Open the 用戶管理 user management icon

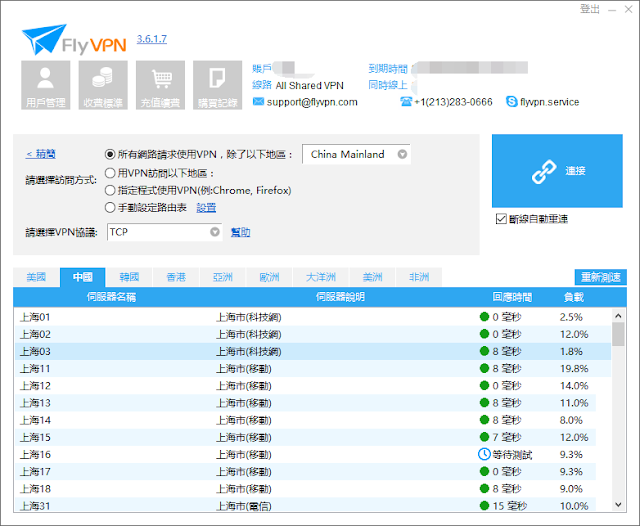click(46, 85)
